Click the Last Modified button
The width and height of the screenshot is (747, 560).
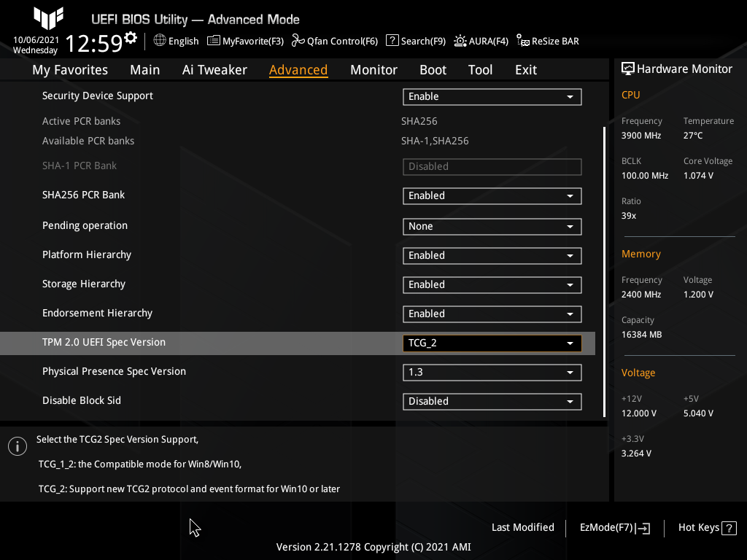point(522,527)
